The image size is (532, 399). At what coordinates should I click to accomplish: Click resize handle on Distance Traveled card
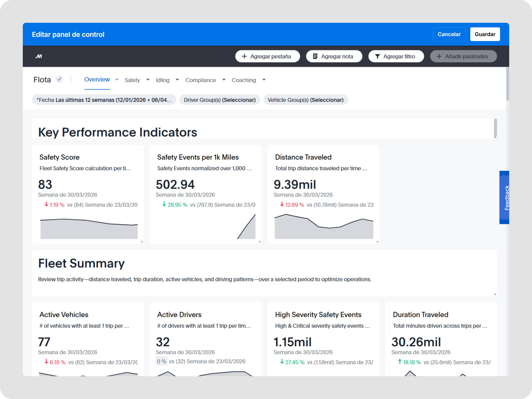tap(377, 241)
